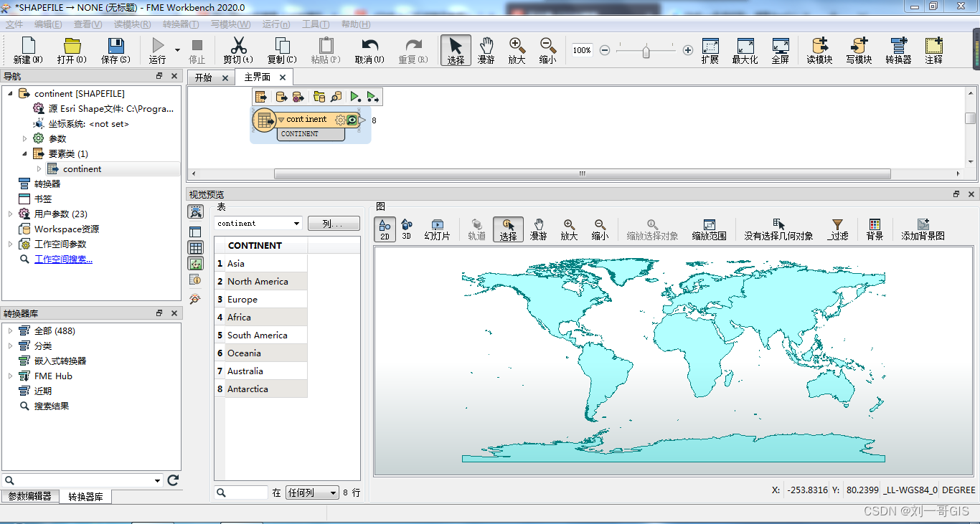Click the inspect cached data magnifier icon on canvas

click(x=336, y=97)
